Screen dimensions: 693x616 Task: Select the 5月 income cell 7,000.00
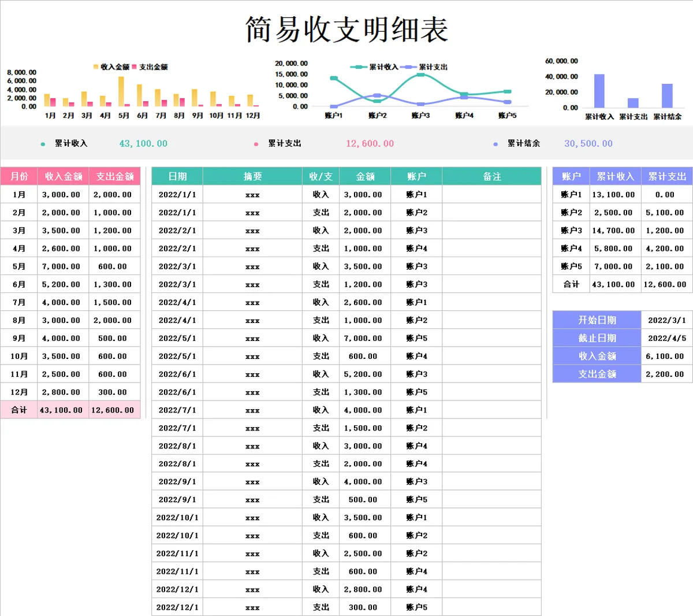coord(64,266)
